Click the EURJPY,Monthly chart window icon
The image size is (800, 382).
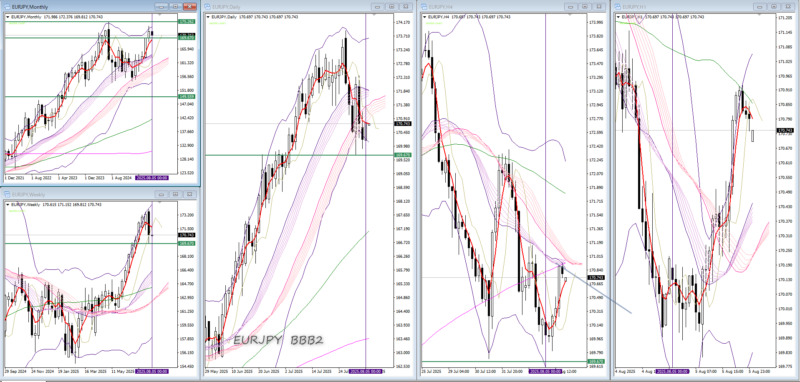point(7,7)
